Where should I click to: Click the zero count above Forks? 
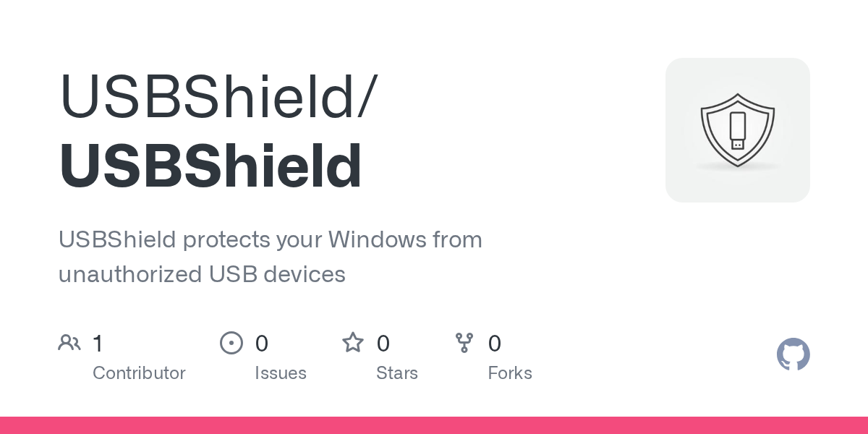tap(495, 343)
